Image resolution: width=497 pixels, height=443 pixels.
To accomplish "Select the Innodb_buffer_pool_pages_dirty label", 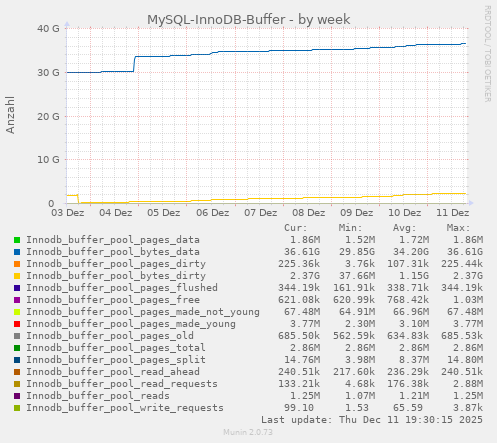I will (x=116, y=264).
